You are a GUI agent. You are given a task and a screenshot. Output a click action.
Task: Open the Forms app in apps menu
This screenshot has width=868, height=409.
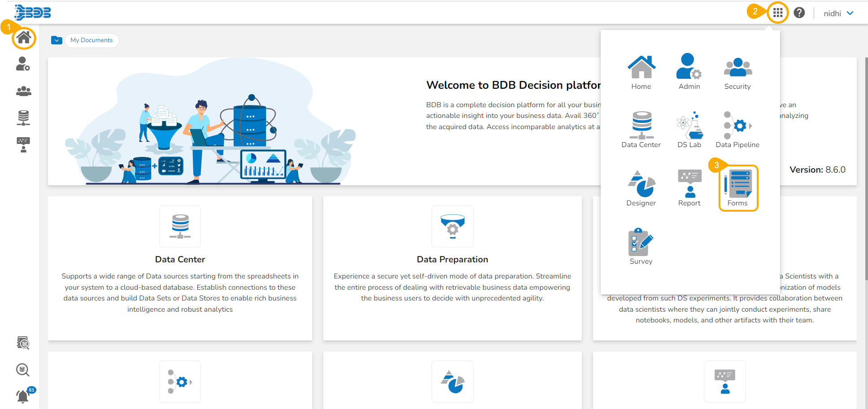coord(738,188)
